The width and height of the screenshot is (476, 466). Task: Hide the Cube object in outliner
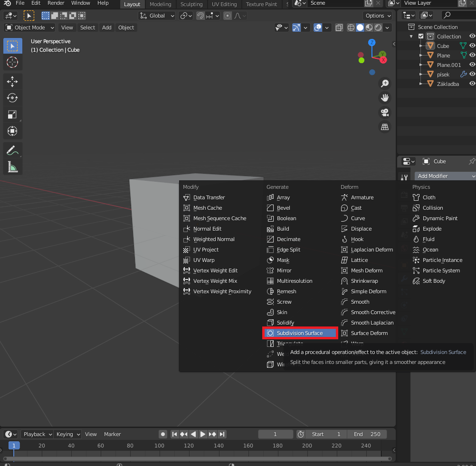[x=472, y=46]
